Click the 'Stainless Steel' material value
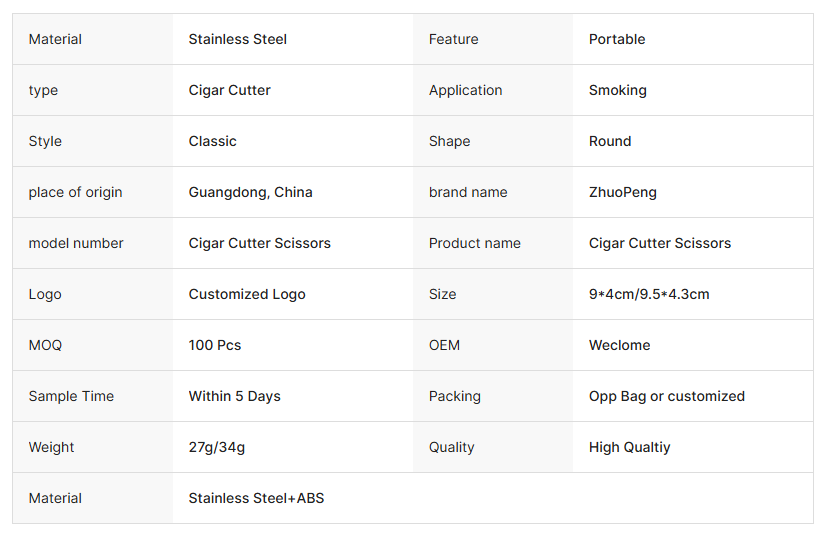The image size is (824, 537). tap(238, 39)
